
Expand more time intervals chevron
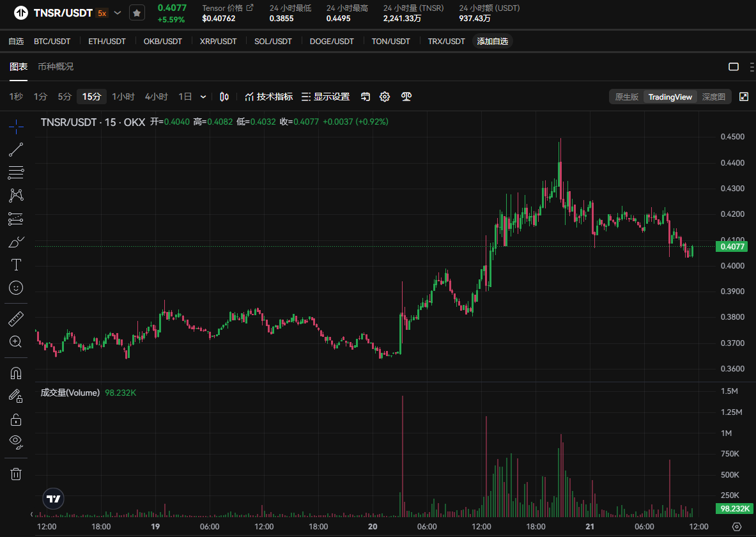tap(203, 97)
